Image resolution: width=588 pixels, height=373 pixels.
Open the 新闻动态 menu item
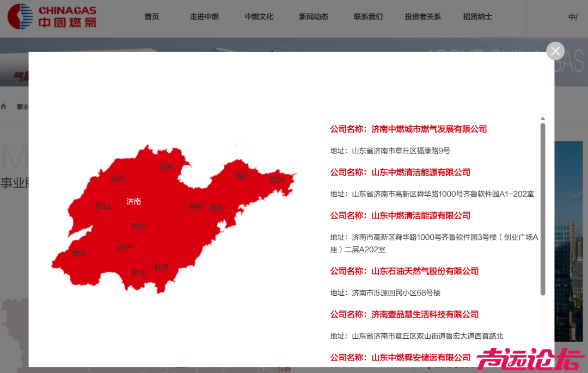point(314,16)
